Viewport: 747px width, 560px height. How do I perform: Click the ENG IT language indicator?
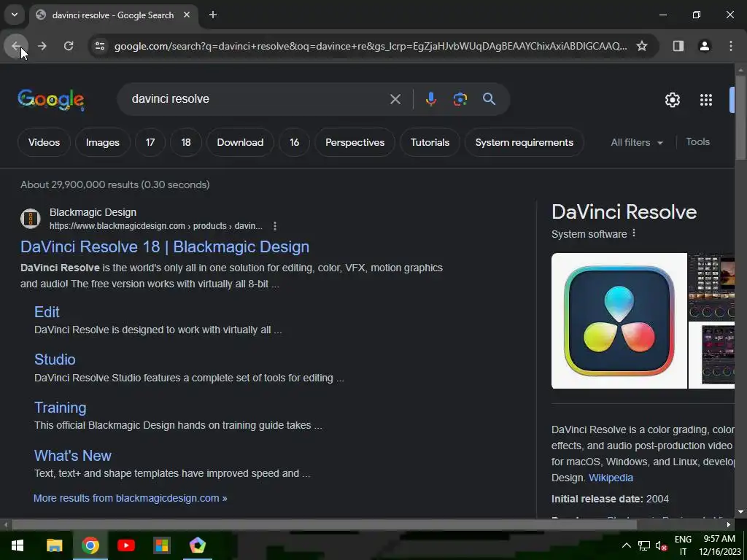click(x=683, y=545)
